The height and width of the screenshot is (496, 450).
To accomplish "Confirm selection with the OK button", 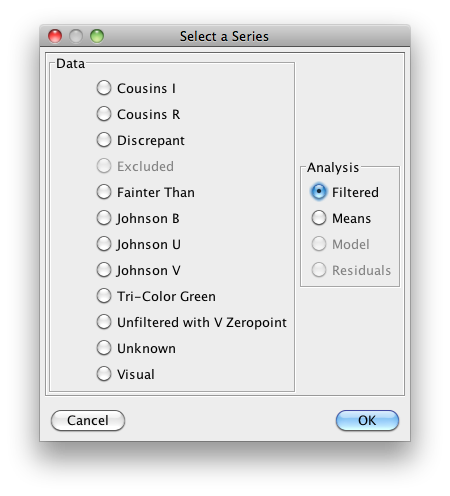I will coord(367,420).
